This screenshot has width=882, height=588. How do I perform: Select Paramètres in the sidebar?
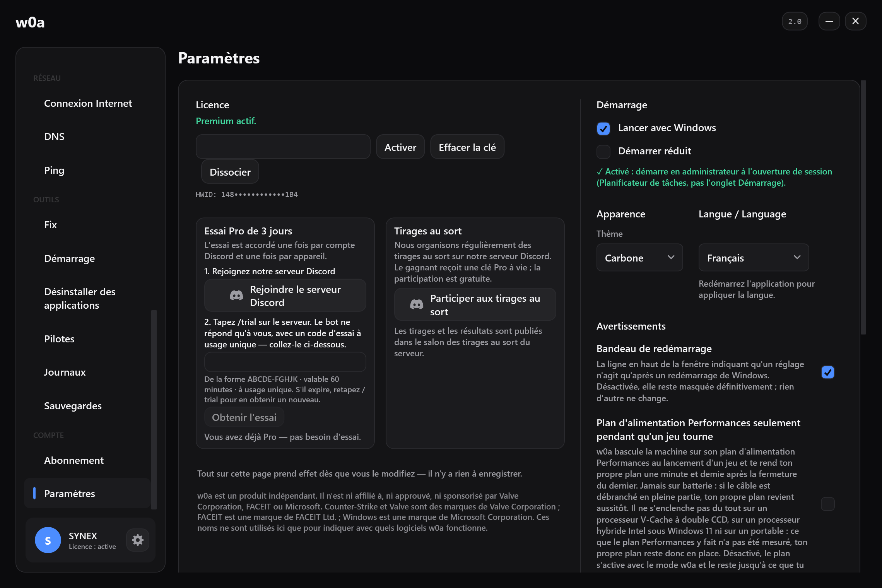click(87, 494)
